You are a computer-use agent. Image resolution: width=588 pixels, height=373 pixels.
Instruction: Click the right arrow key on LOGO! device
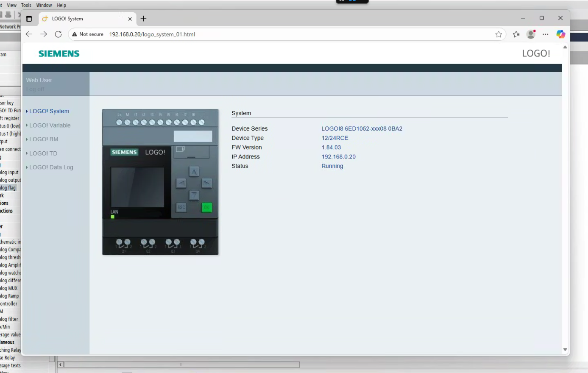tap(206, 183)
